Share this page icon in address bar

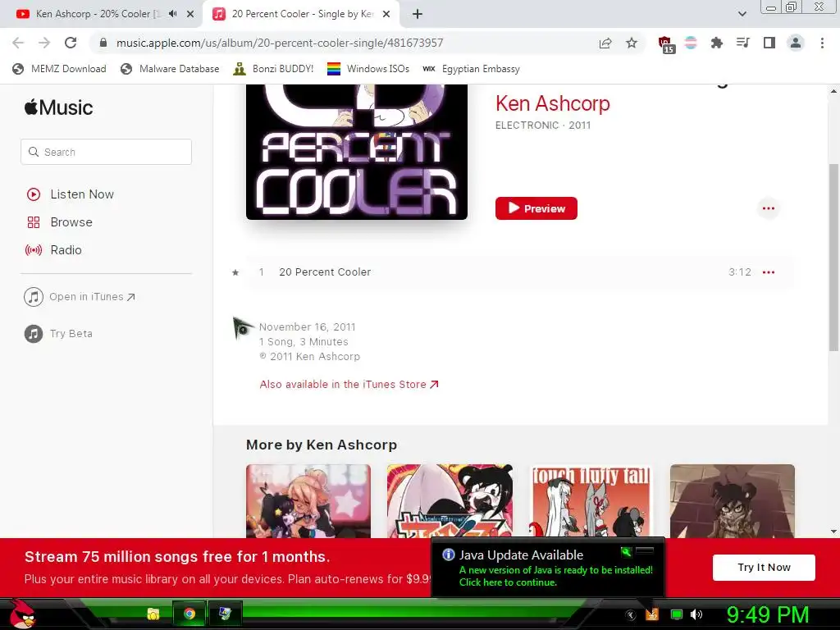605,43
